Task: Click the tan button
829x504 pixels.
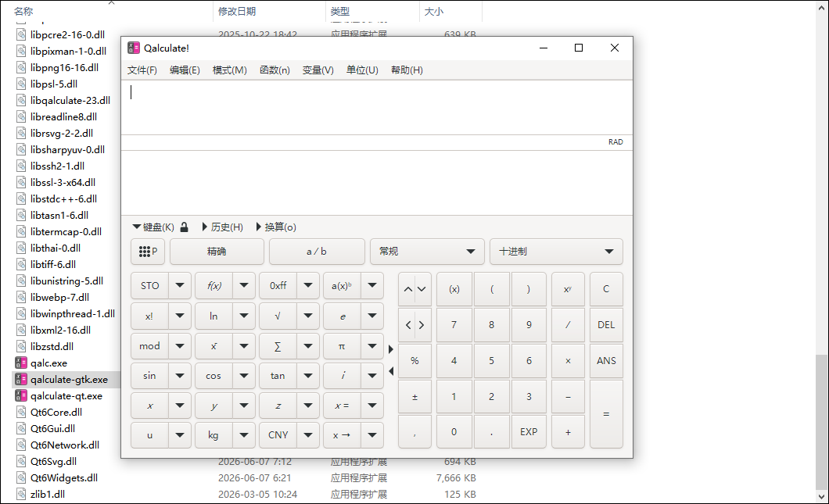Action: pos(278,376)
